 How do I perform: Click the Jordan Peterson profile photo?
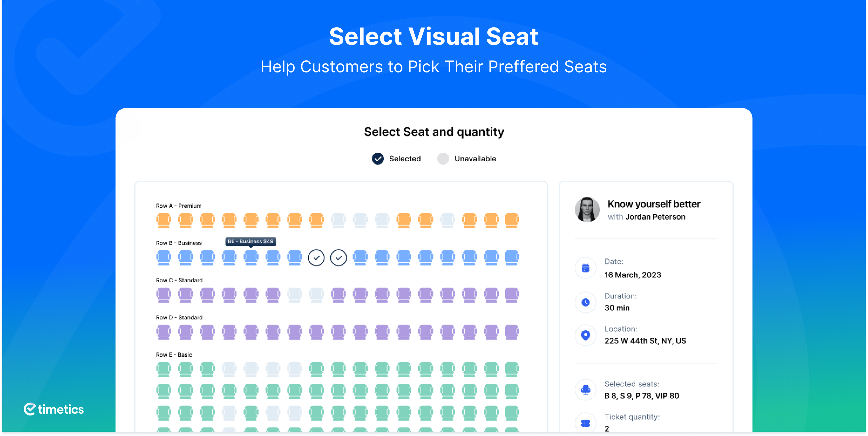tap(587, 209)
